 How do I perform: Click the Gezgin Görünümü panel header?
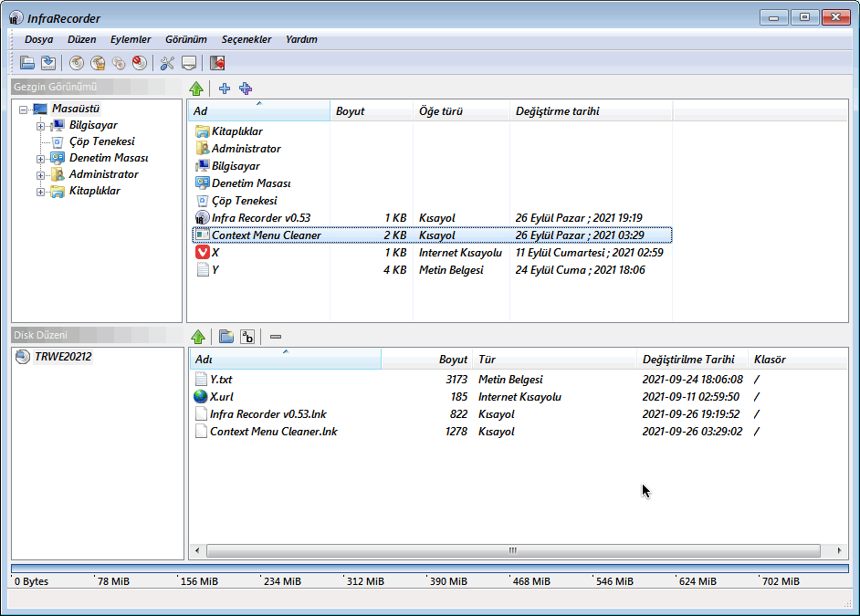tap(97, 87)
